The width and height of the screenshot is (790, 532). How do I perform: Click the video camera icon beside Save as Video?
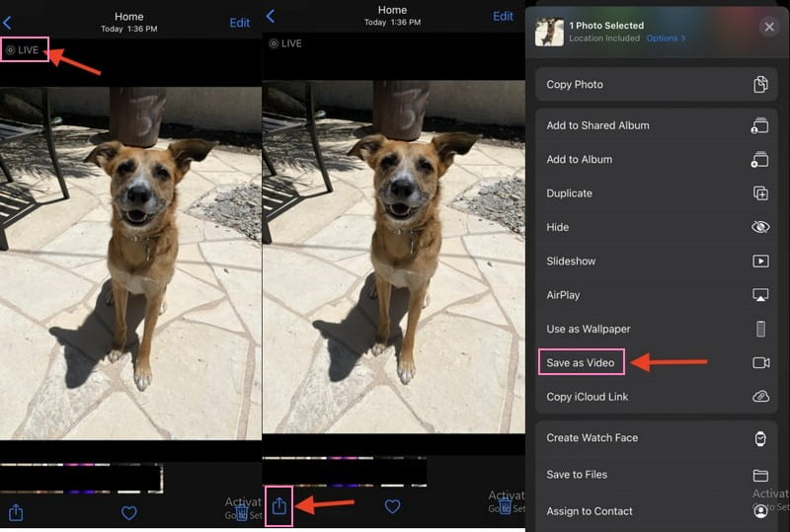pos(759,363)
